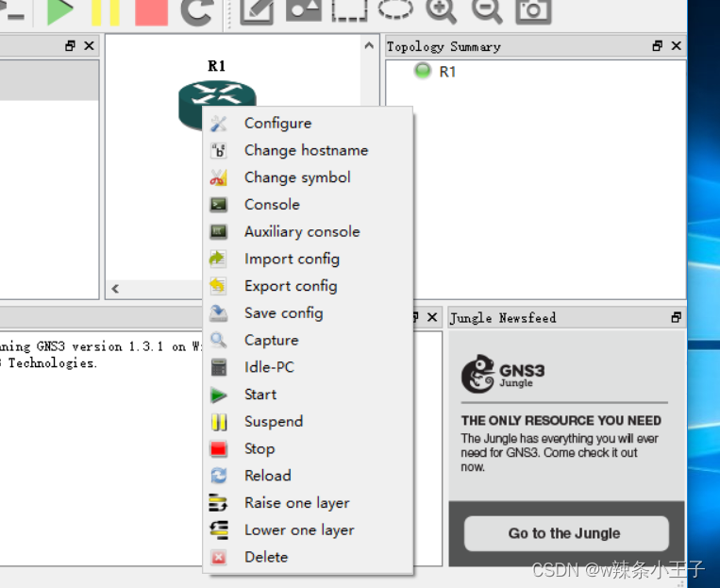The height and width of the screenshot is (588, 720).
Task: Choose Reload in the context menu
Action: coord(308,476)
